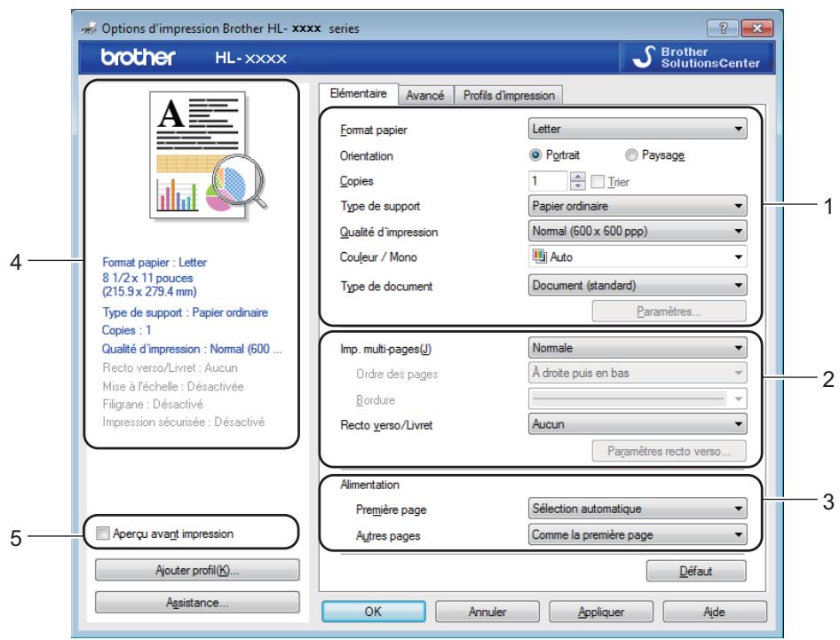Click the HL-xxxx model name in header
The height and width of the screenshot is (640, 840).
coord(250,58)
